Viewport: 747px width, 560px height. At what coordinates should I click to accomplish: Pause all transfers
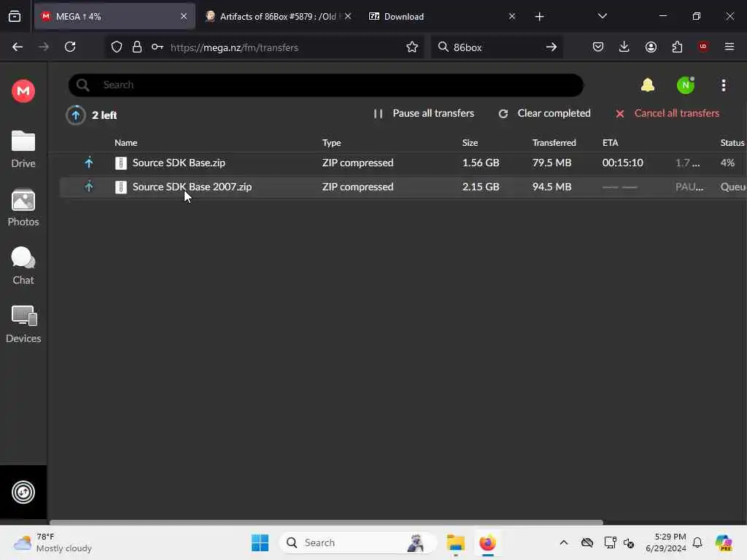tap(424, 113)
